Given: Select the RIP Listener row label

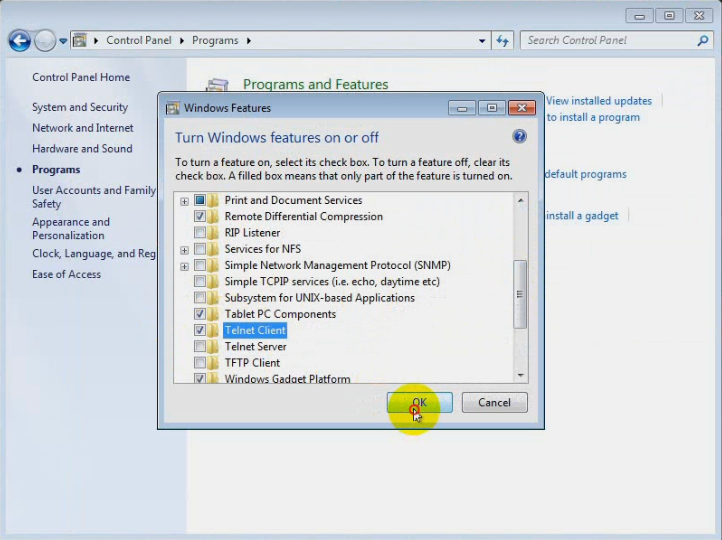Looking at the screenshot, I should point(252,233).
